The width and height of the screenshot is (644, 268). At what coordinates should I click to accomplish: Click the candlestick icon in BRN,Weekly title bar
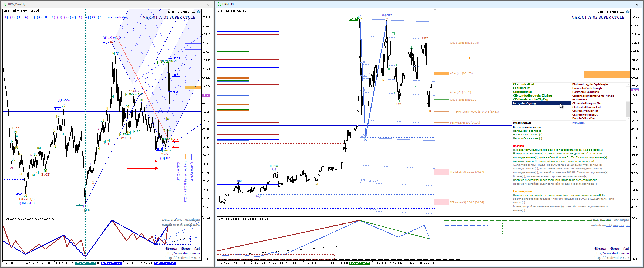point(5,4)
